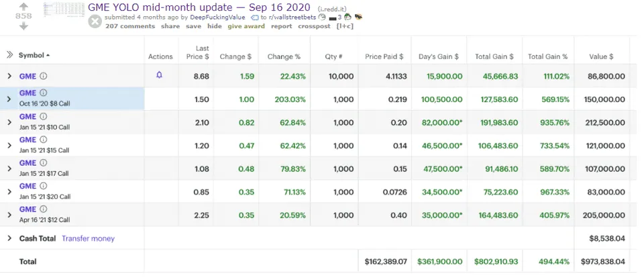Click the green face award icon
644x278 pixels.
pyautogui.click(x=348, y=17)
